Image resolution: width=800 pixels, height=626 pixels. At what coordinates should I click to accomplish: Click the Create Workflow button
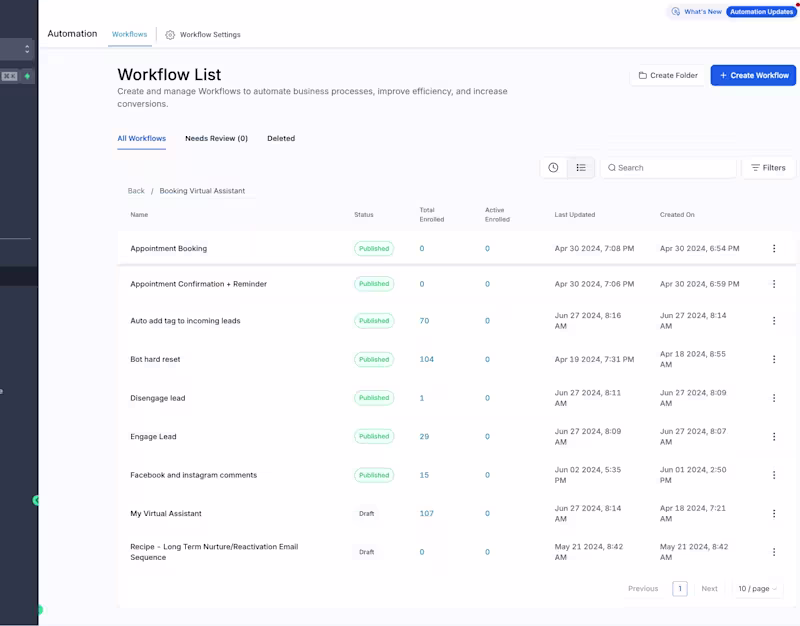(x=753, y=75)
